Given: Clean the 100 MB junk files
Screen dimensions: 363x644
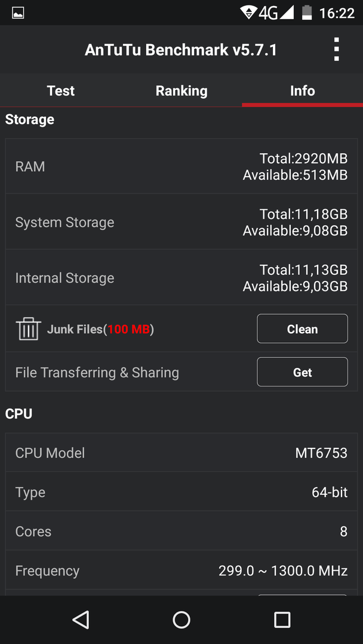Looking at the screenshot, I should coord(302,329).
